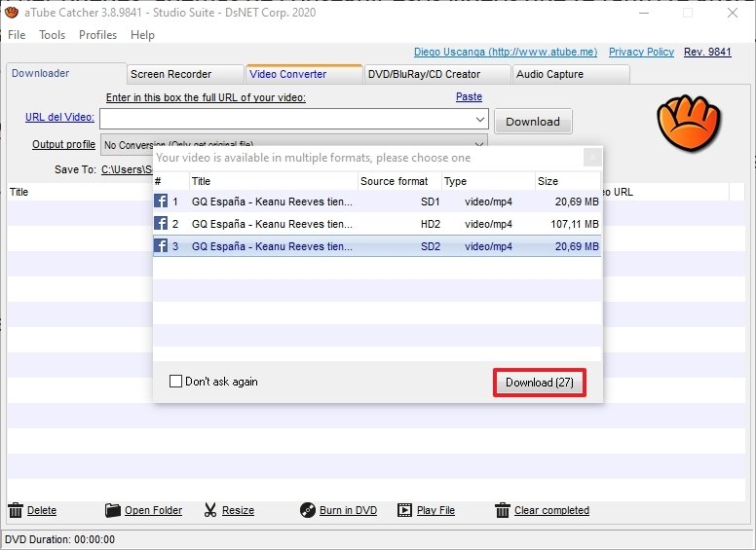Click the Download button next to URL box
Image resolution: width=756 pixels, height=550 pixels.
click(533, 122)
